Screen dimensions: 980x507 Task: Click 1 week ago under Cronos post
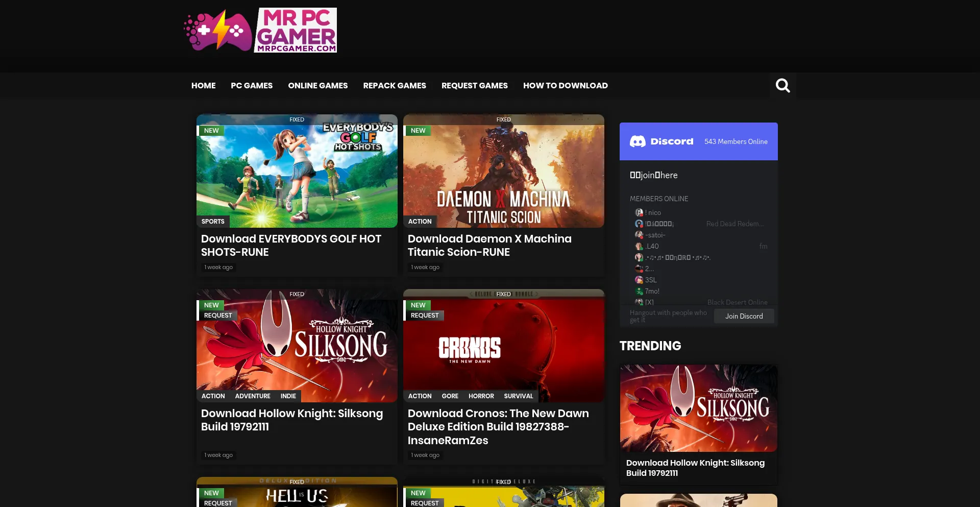pyautogui.click(x=425, y=455)
